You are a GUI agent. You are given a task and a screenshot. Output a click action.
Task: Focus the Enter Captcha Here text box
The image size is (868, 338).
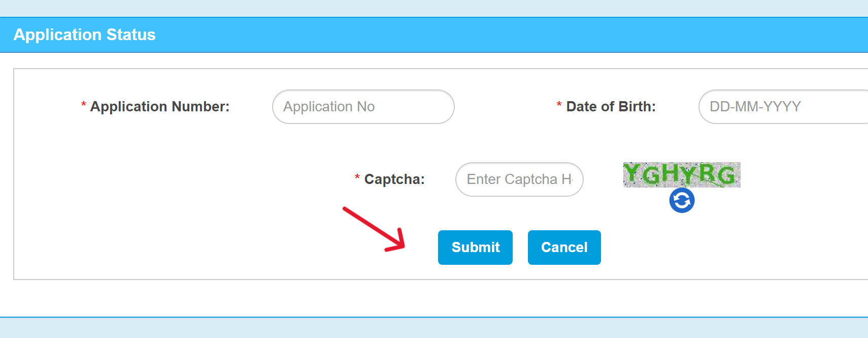pyautogui.click(x=519, y=179)
